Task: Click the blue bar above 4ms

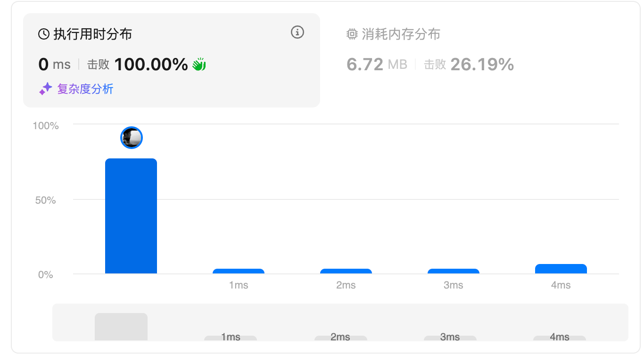Action: pyautogui.click(x=561, y=269)
